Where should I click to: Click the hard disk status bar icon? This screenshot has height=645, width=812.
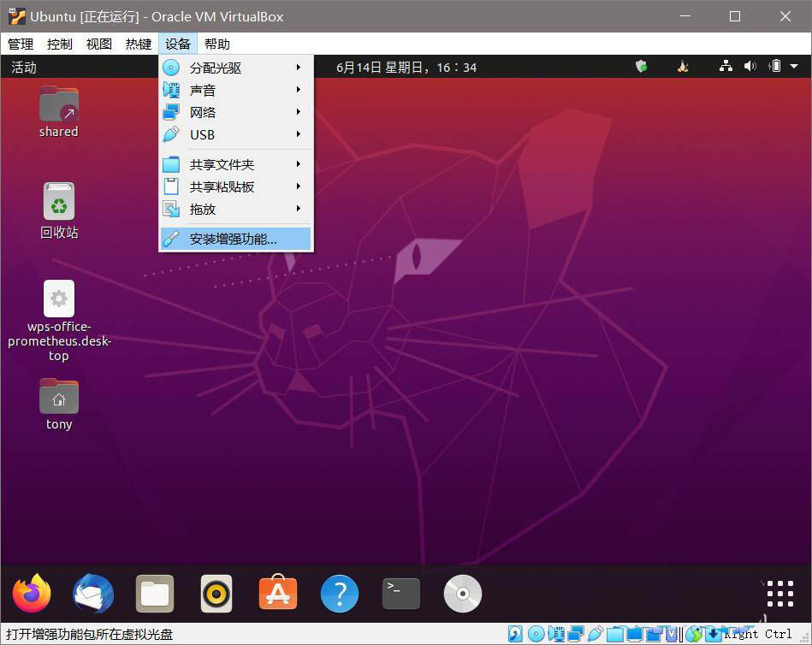(515, 634)
